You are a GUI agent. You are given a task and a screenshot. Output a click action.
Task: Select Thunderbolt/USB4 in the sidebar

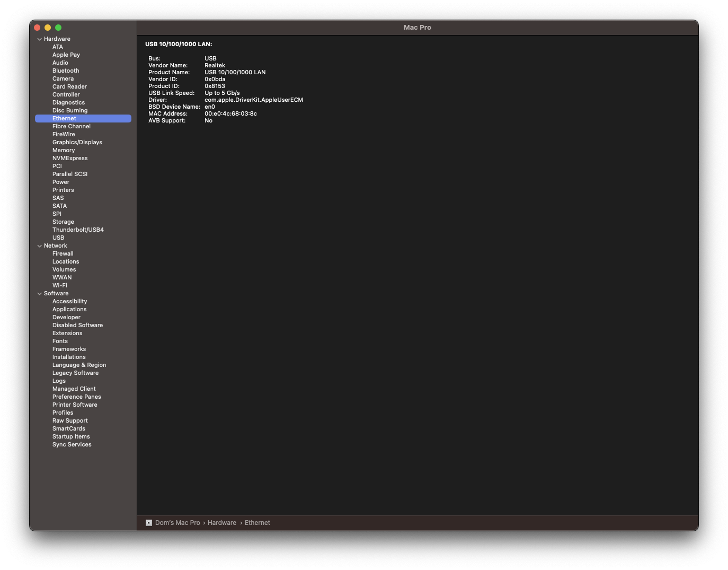(x=78, y=230)
